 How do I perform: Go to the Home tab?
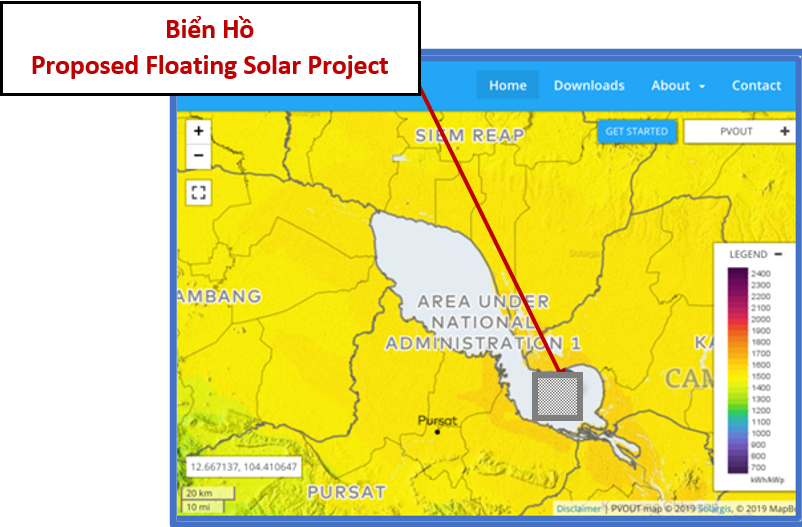pos(507,85)
